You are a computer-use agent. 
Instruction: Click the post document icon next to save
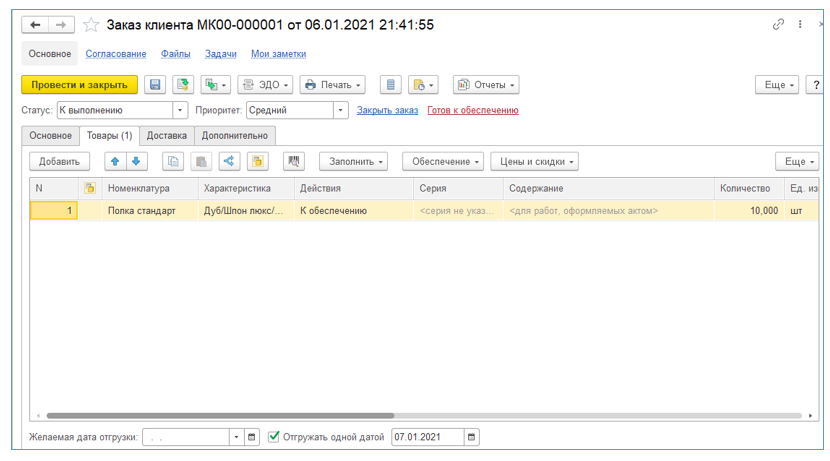tap(182, 85)
